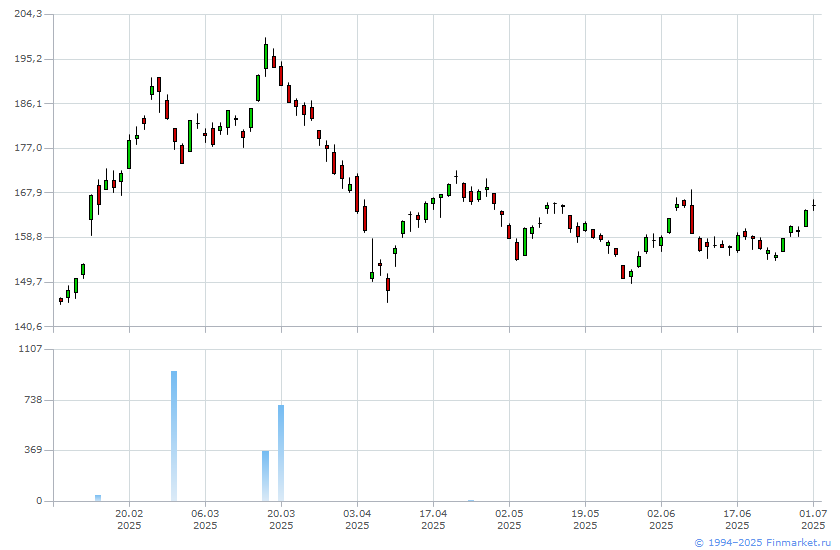Click the 0 volume axis label

click(x=39, y=501)
